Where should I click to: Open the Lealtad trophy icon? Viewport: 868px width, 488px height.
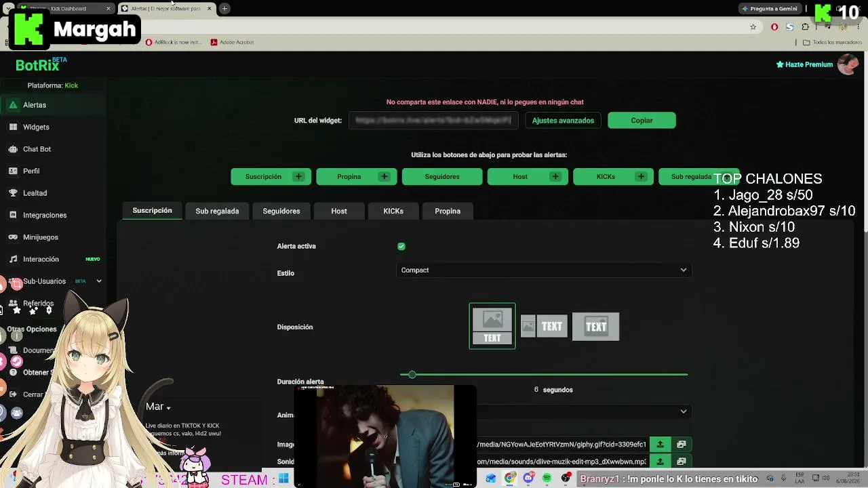[13, 193]
